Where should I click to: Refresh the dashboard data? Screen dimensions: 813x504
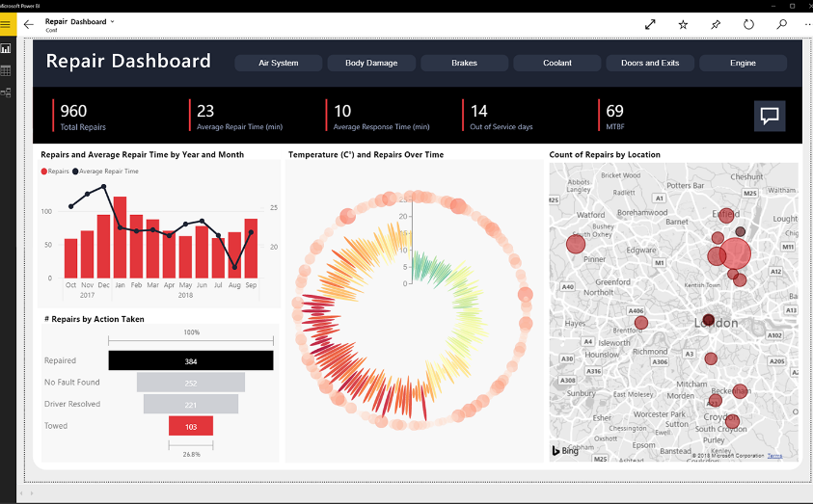(x=748, y=24)
